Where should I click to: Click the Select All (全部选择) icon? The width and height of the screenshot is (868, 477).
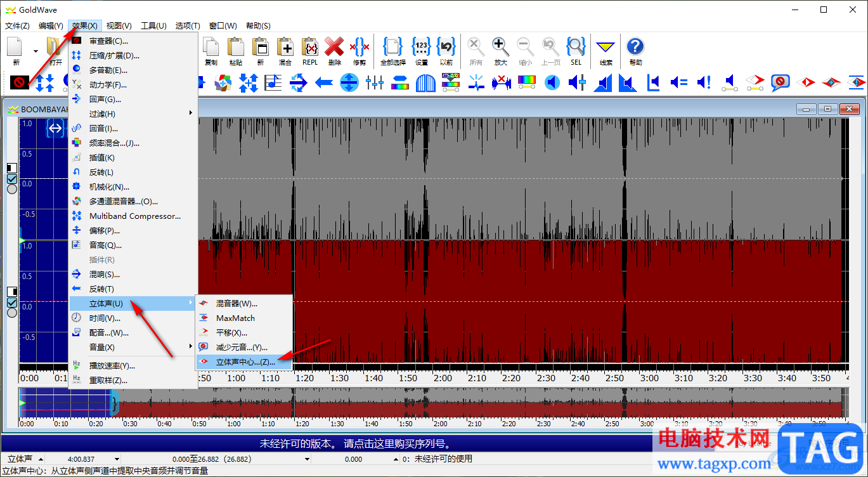(x=392, y=48)
